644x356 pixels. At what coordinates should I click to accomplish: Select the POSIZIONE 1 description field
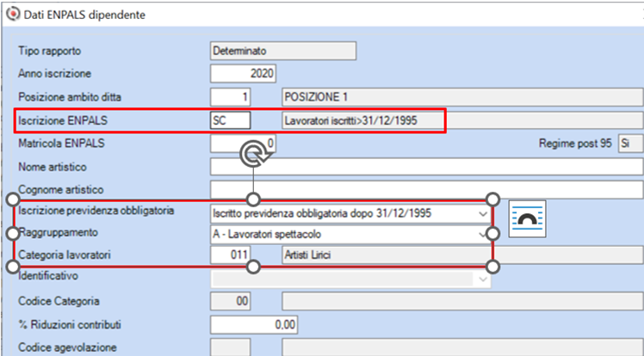462,98
